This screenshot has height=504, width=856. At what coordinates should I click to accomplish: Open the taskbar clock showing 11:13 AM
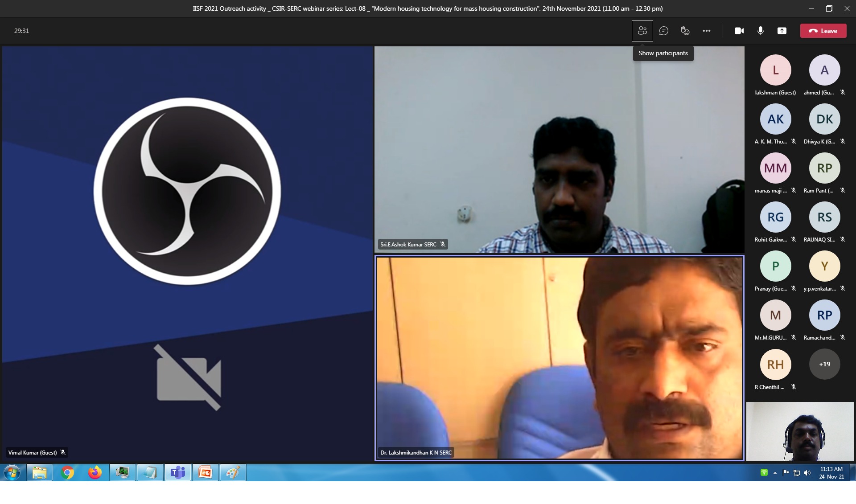831,473
